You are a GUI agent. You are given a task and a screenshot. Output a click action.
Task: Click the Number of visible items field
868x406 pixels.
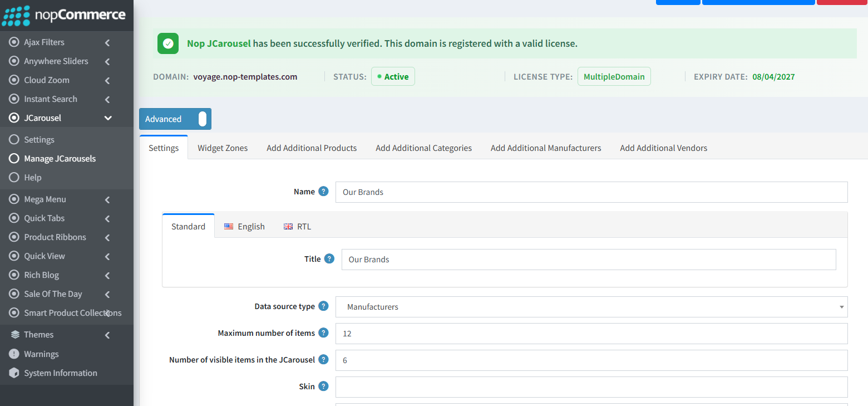click(x=591, y=360)
